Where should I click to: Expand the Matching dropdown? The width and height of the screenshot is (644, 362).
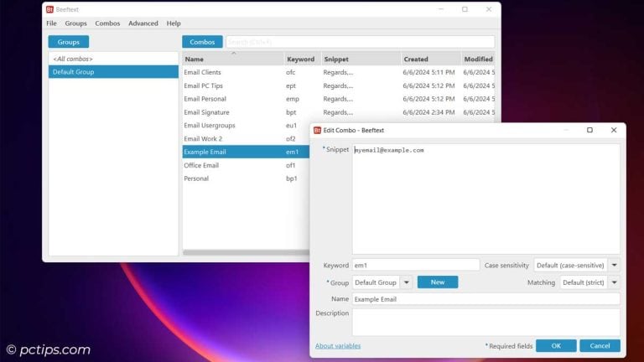[x=614, y=282]
